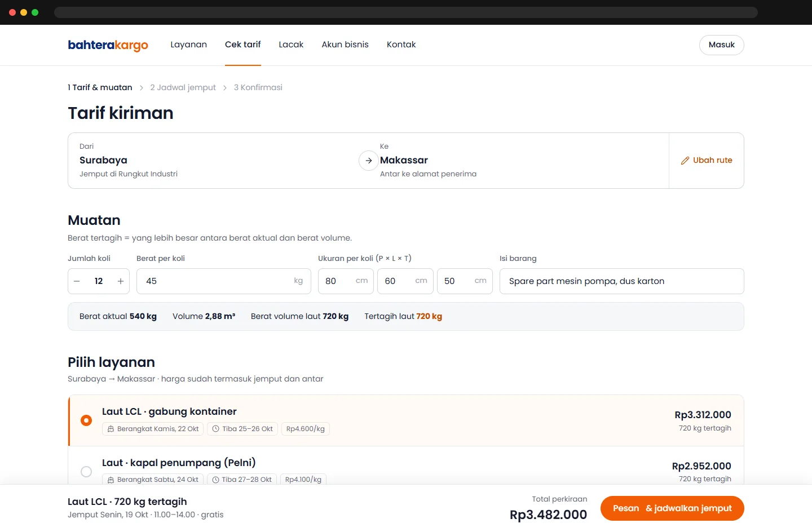Click the Isi barang input field

coord(622,281)
